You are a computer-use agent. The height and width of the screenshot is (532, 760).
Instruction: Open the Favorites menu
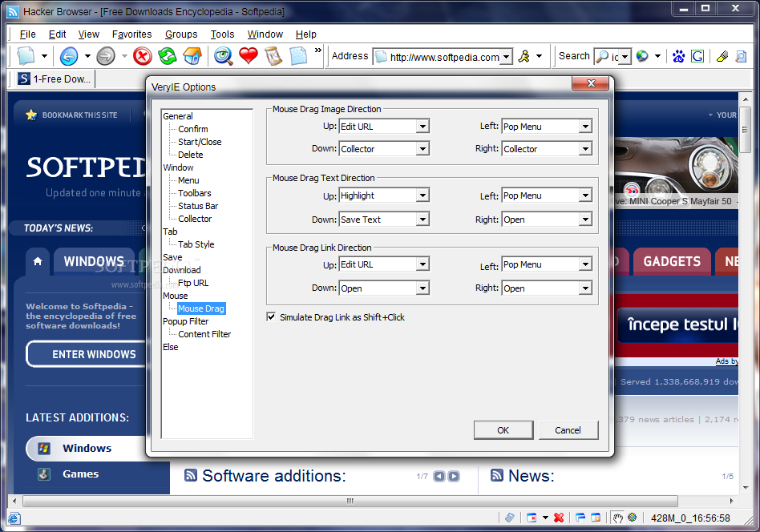tap(131, 34)
